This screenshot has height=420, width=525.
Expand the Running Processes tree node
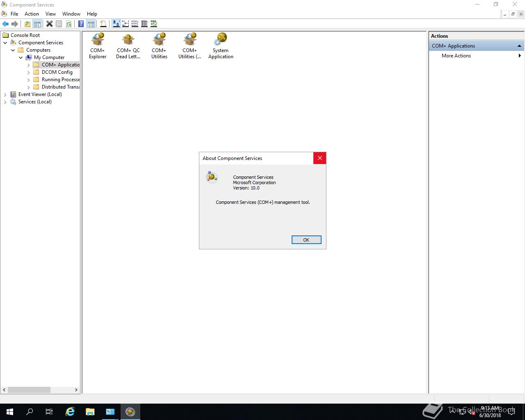click(29, 80)
